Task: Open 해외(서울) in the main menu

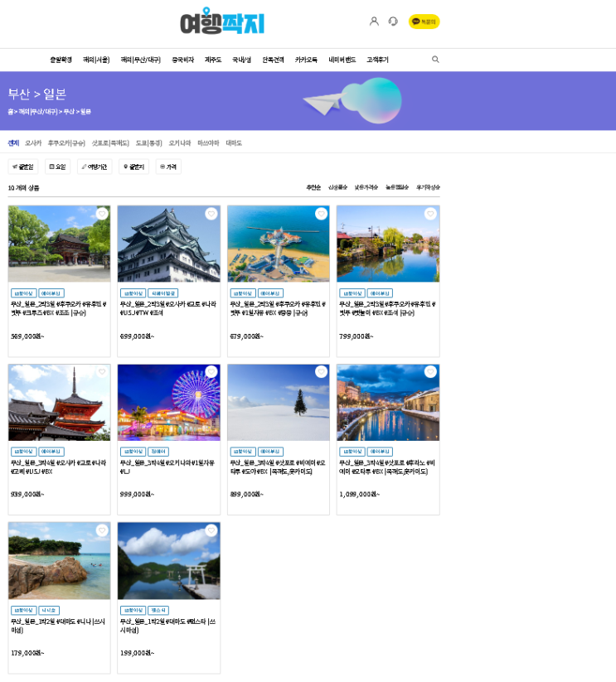Action: pyautogui.click(x=96, y=60)
